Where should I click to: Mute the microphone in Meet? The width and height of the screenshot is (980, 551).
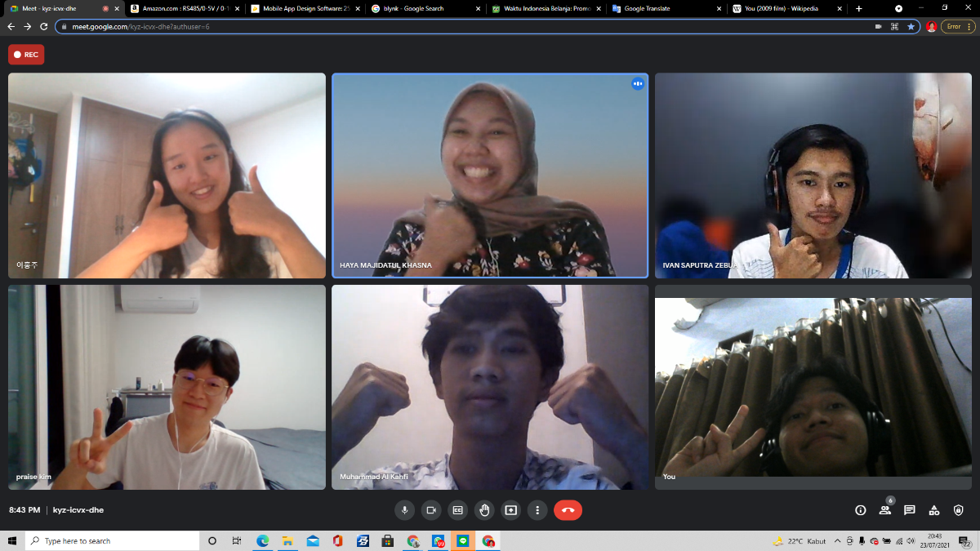pyautogui.click(x=404, y=510)
